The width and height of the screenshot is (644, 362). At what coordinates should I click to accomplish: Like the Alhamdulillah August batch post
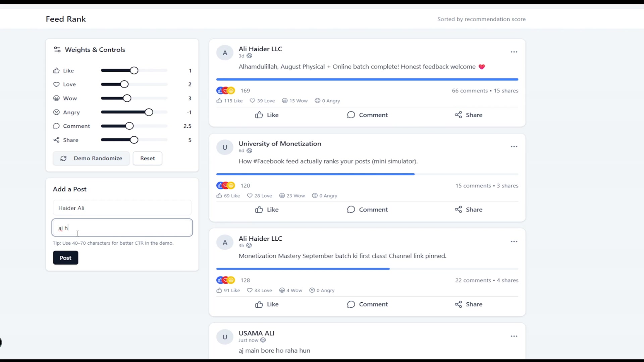[267, 115]
